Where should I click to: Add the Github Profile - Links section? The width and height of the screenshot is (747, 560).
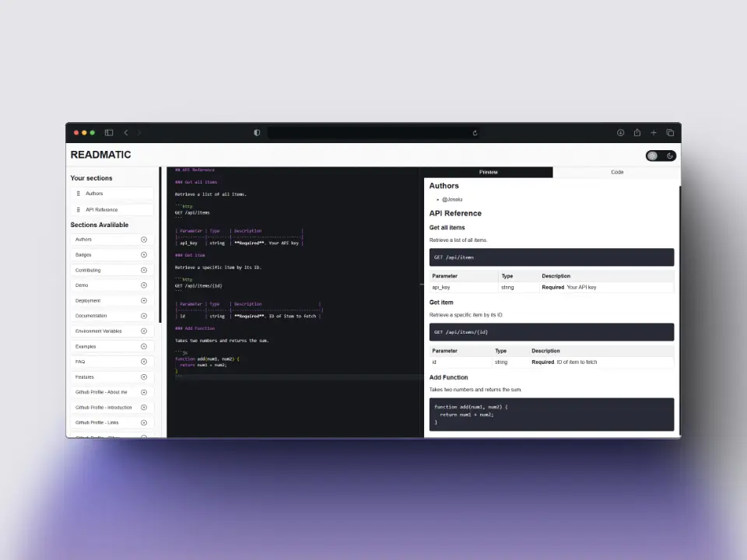pos(144,422)
